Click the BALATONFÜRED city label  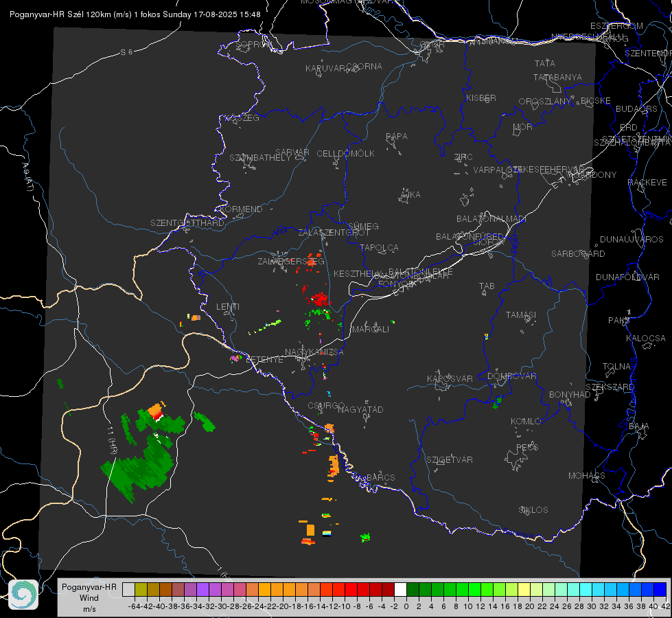(470, 237)
